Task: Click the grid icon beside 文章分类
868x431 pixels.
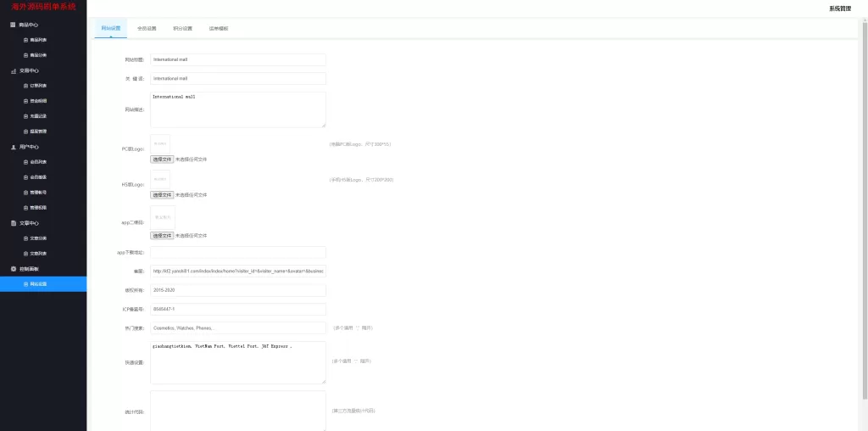Action: [25, 238]
